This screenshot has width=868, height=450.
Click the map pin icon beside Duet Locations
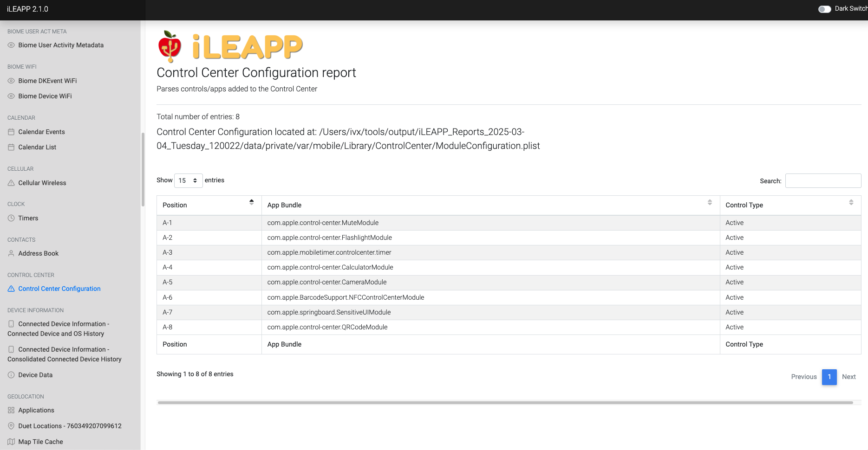[11, 426]
